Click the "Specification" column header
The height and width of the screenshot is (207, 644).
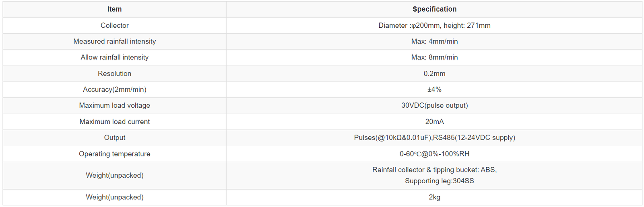pyautogui.click(x=434, y=9)
